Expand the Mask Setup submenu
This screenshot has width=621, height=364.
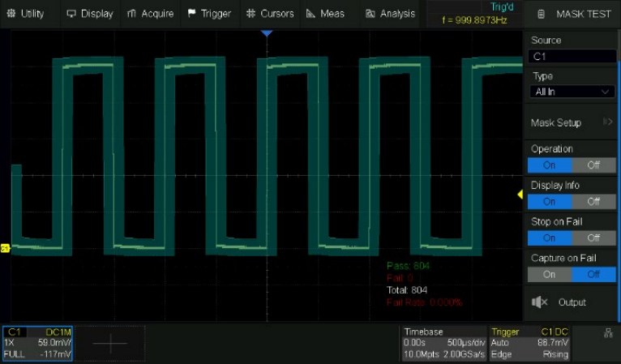click(572, 122)
